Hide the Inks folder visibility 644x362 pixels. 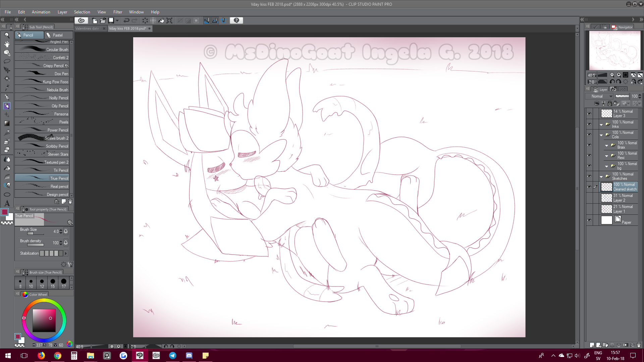[589, 124]
